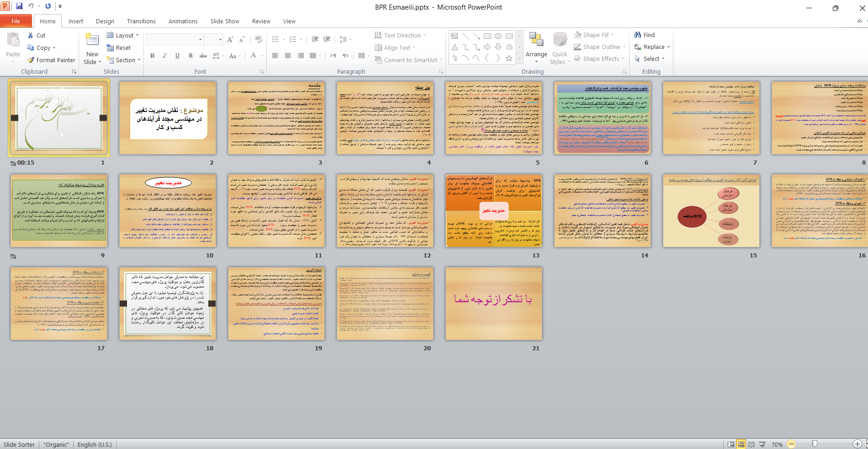
Task: Switch to the Slide Show tab
Action: tap(225, 21)
